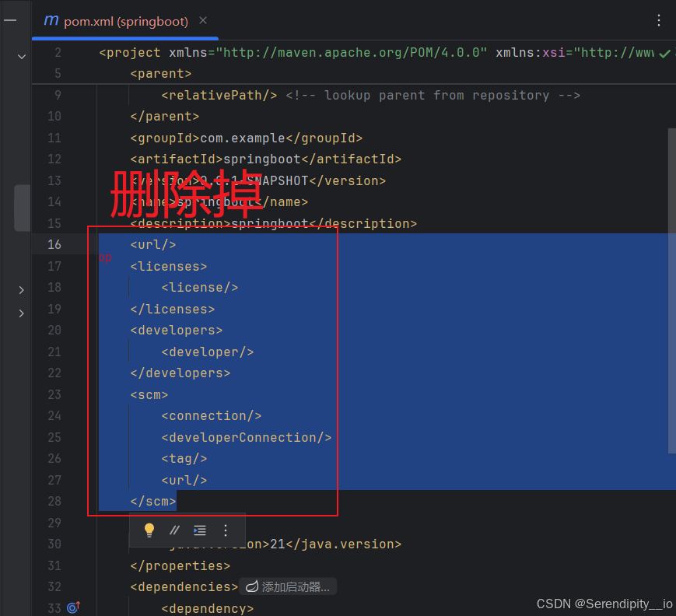Viewport: 676px width, 616px height.
Task: Toggle line comment with the slashes icon
Action: tap(174, 530)
